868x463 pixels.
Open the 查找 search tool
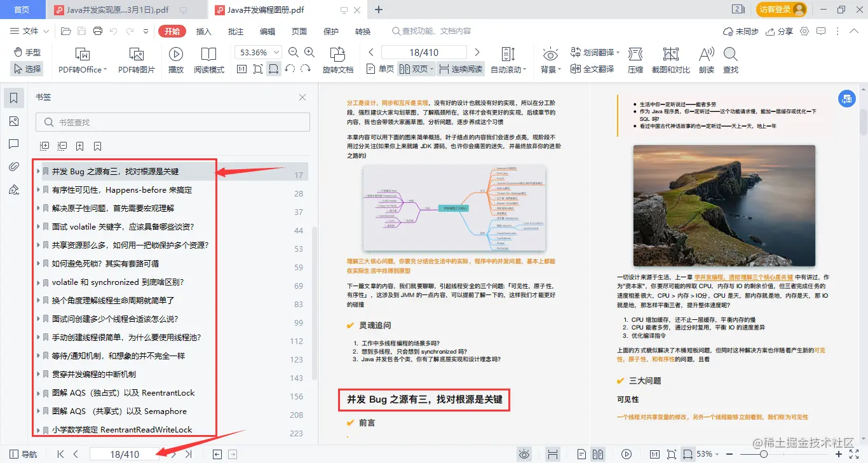coord(730,60)
